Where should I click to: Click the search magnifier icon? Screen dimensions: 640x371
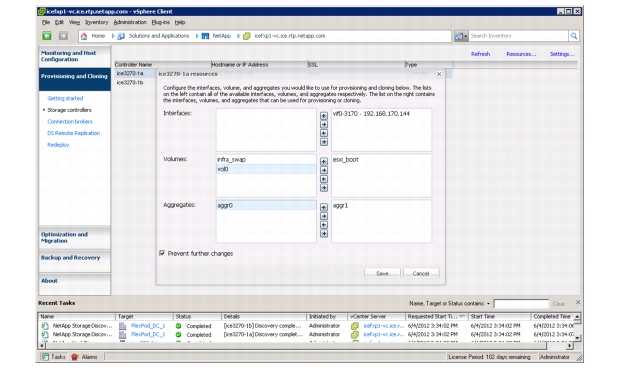(x=574, y=36)
